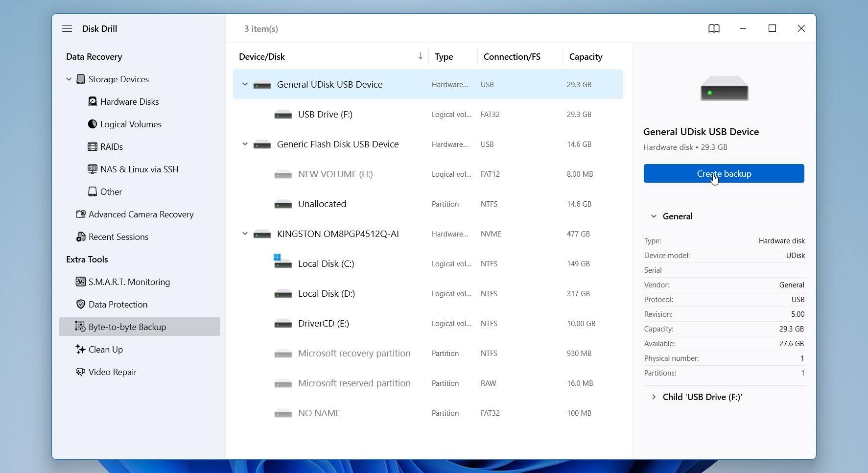Collapse KINGSTON OM8PGP4512Q-AI row
Image resolution: width=868 pixels, height=473 pixels.
pos(245,234)
